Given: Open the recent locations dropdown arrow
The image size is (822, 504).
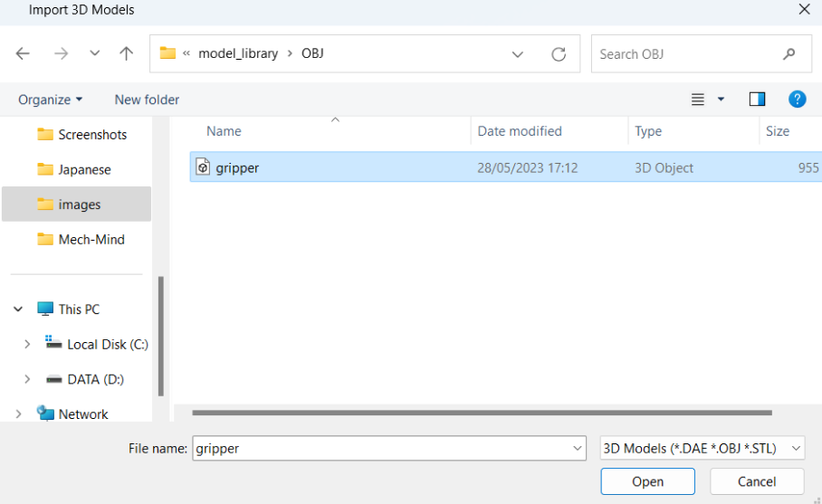Looking at the screenshot, I should (94, 53).
